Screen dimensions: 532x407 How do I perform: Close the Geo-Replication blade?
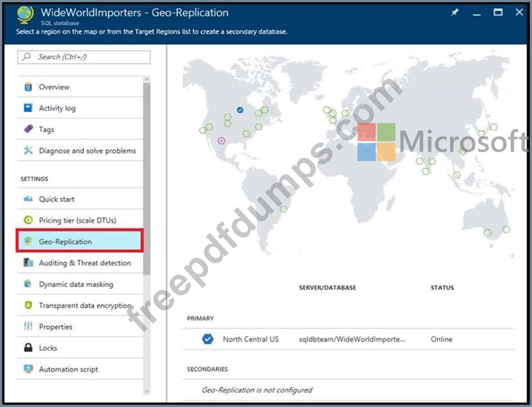click(519, 13)
